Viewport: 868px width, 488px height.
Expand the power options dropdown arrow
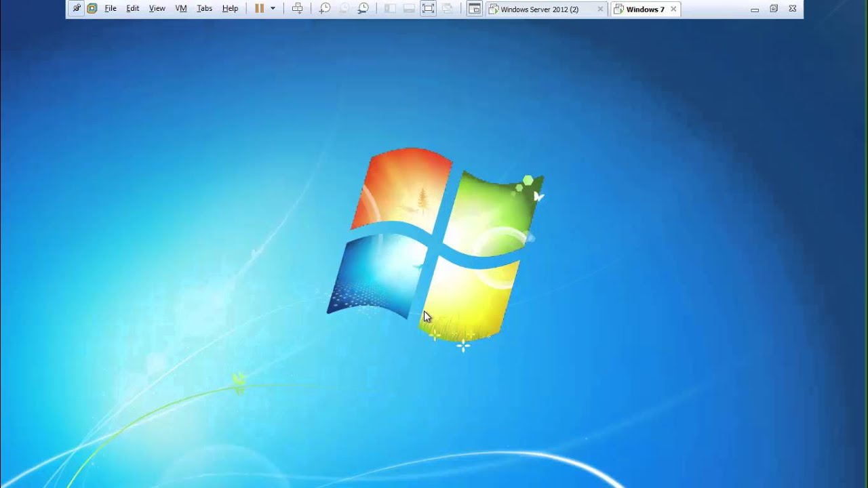click(x=273, y=9)
